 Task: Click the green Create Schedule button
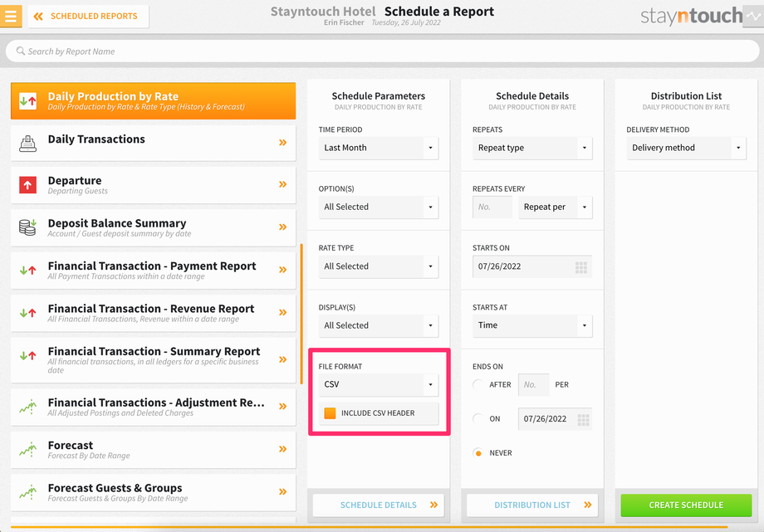tap(686, 505)
